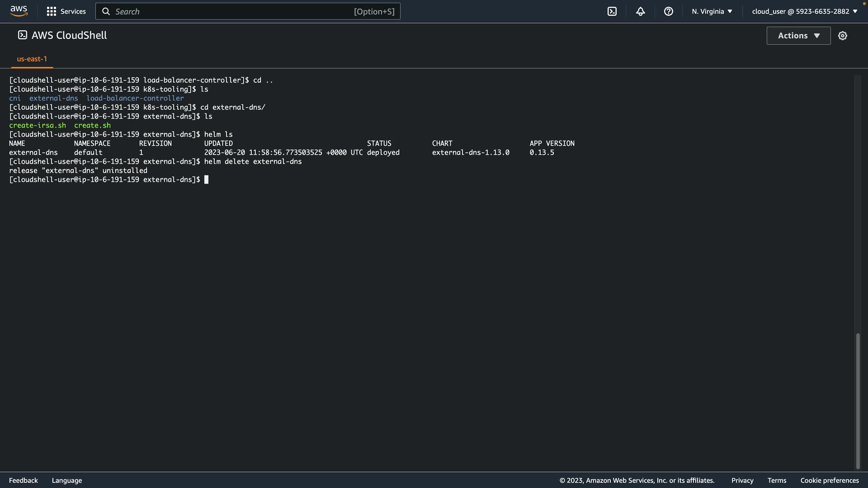Open the Privacy link
868x488 pixels.
tap(742, 480)
